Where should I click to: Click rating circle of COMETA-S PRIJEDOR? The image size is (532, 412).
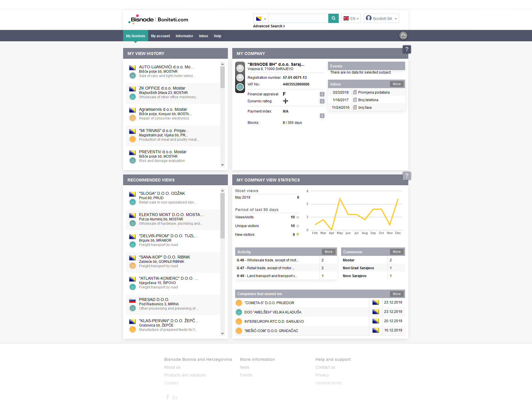tap(239, 303)
